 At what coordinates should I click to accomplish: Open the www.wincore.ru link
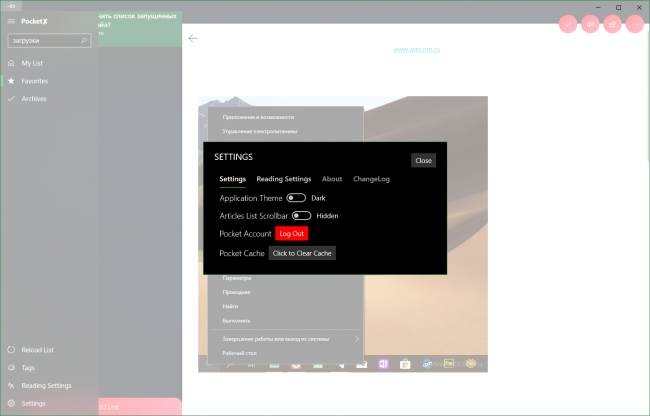point(416,49)
